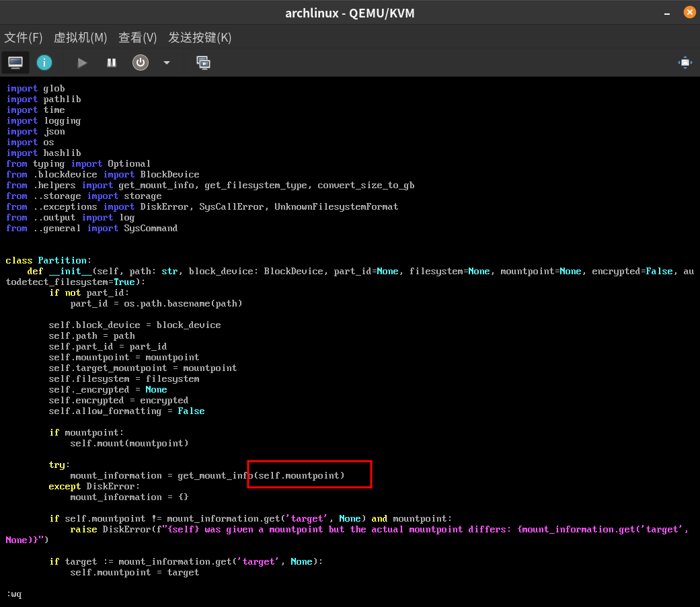Minimize the archlinux QEMU/KVM window
Screen dimensions: 700x607
(x=667, y=13)
